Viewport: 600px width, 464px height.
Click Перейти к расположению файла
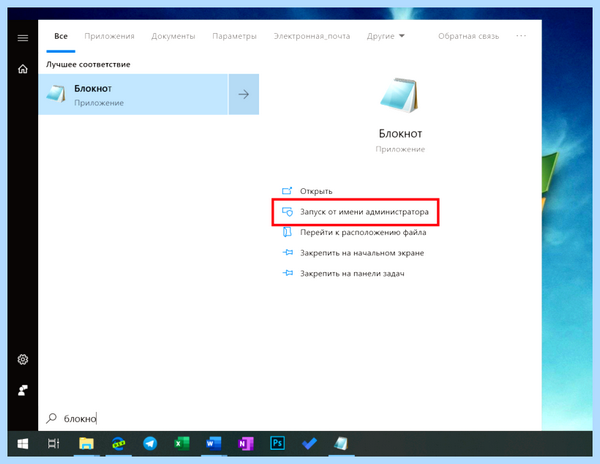click(x=363, y=232)
